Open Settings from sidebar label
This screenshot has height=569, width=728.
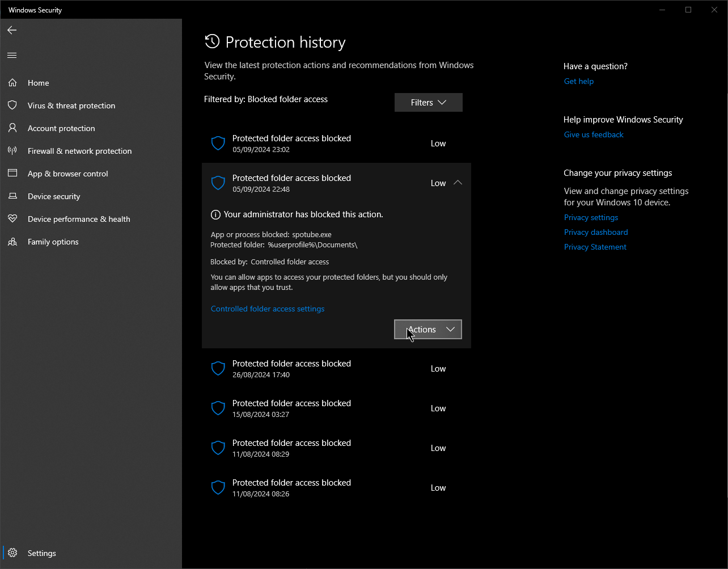pos(42,553)
